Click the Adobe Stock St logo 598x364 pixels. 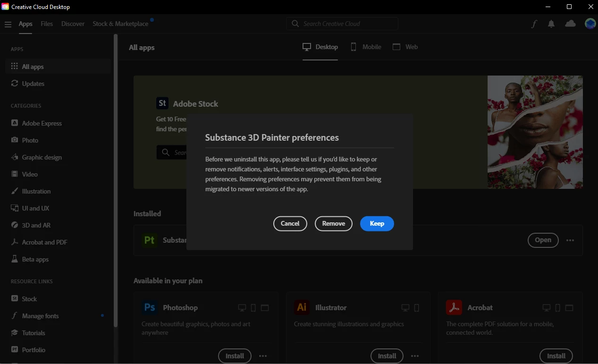tap(162, 103)
